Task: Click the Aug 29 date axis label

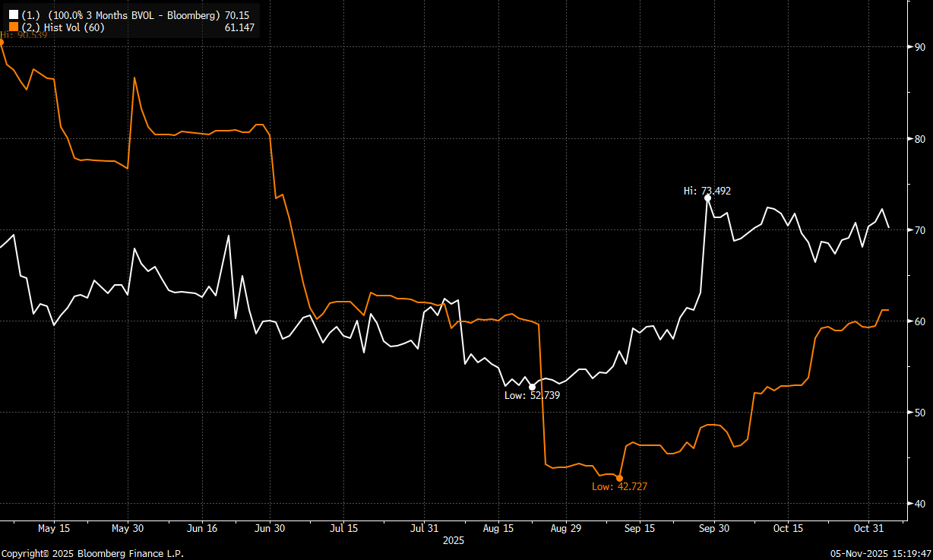Action: click(x=566, y=528)
